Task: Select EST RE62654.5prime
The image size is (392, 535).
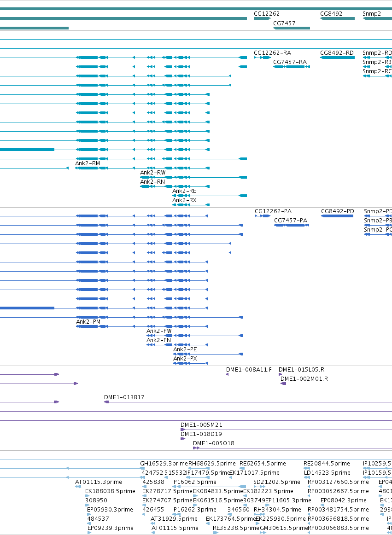Action: click(x=263, y=464)
